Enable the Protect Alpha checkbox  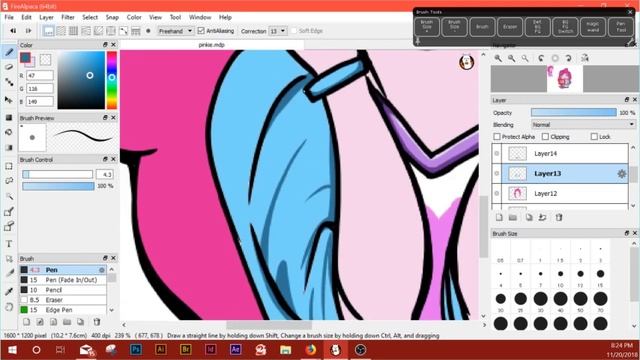[497, 136]
